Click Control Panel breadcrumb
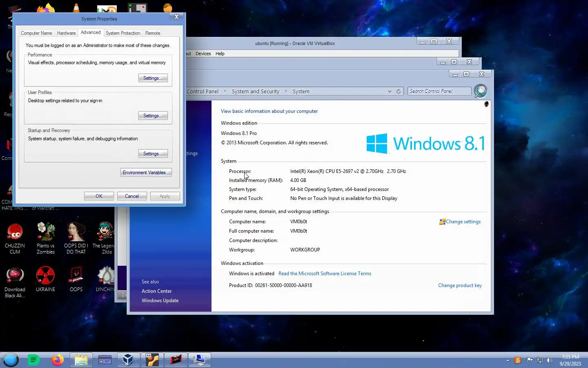 coord(203,92)
